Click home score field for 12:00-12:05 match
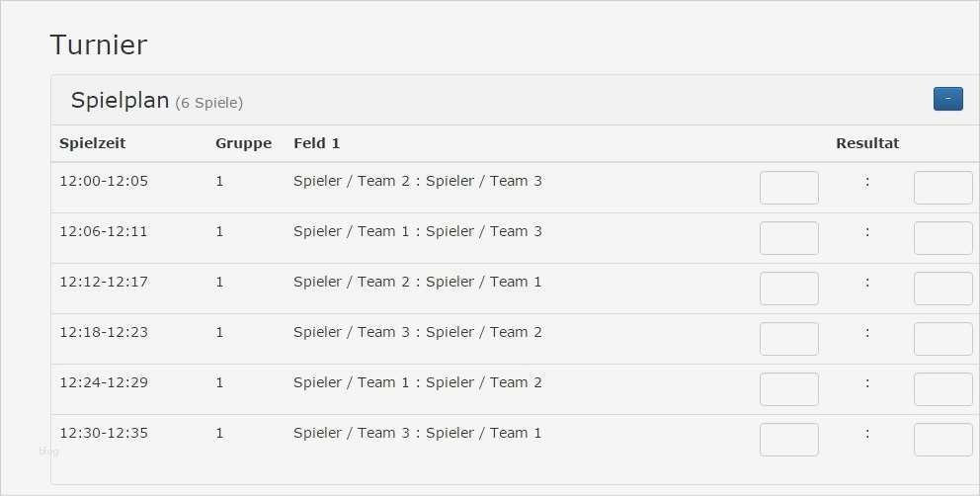 click(x=788, y=188)
